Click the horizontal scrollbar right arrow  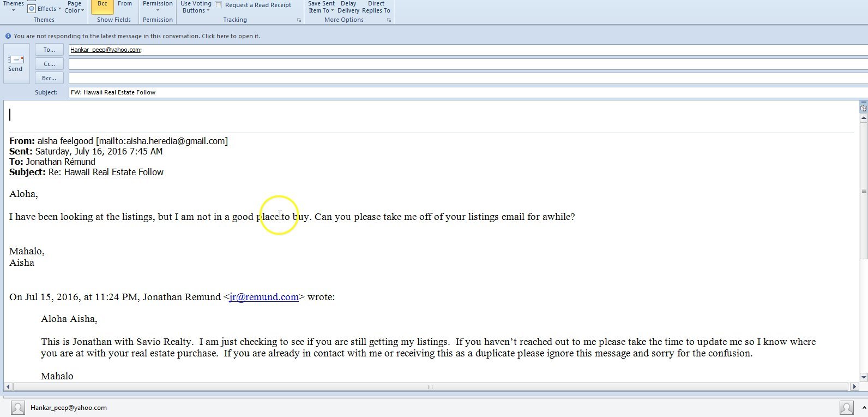pos(854,387)
